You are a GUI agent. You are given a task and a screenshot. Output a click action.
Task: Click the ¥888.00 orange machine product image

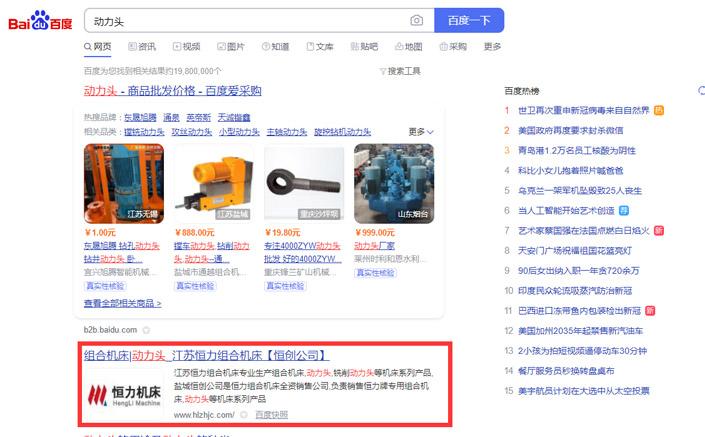point(213,183)
